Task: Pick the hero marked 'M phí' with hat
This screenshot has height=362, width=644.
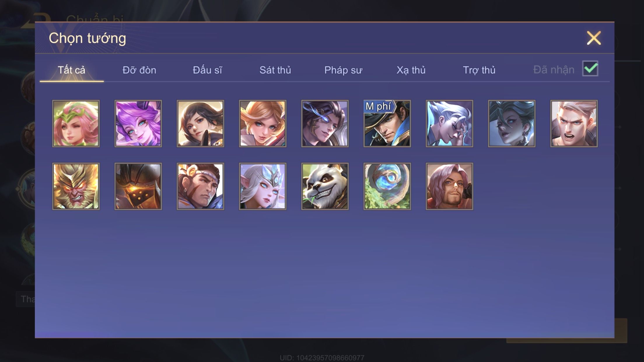Action: [x=387, y=124]
